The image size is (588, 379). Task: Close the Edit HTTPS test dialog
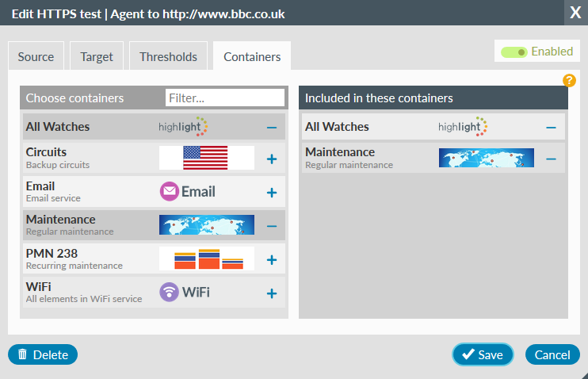[x=575, y=13]
